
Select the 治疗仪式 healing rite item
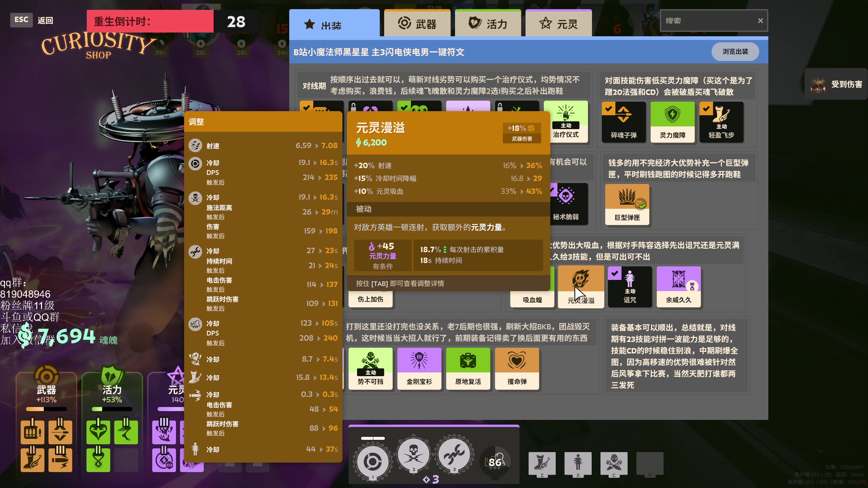point(566,122)
